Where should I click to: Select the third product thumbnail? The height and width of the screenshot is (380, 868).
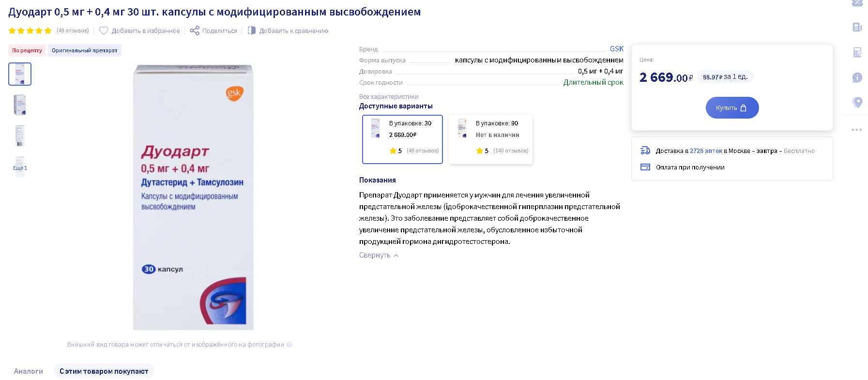point(20,136)
